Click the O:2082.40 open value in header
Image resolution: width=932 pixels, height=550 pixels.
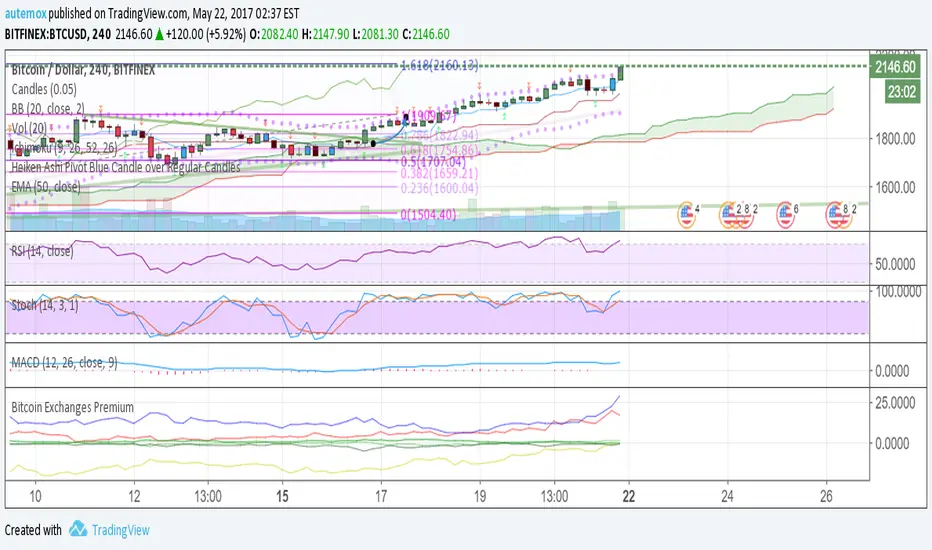[273, 34]
